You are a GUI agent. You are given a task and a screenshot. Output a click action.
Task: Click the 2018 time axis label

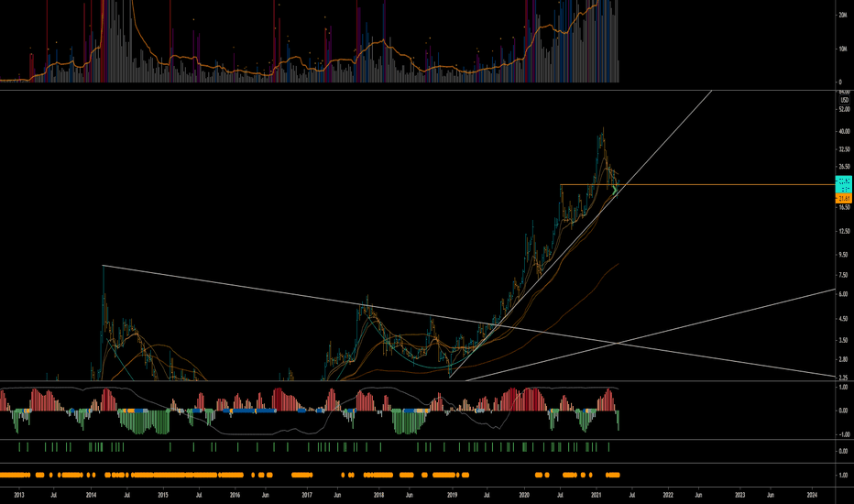[x=379, y=495]
